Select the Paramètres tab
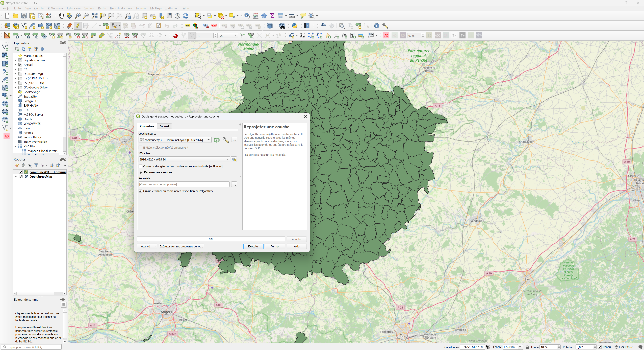This screenshot has height=350, width=644. pyautogui.click(x=147, y=126)
